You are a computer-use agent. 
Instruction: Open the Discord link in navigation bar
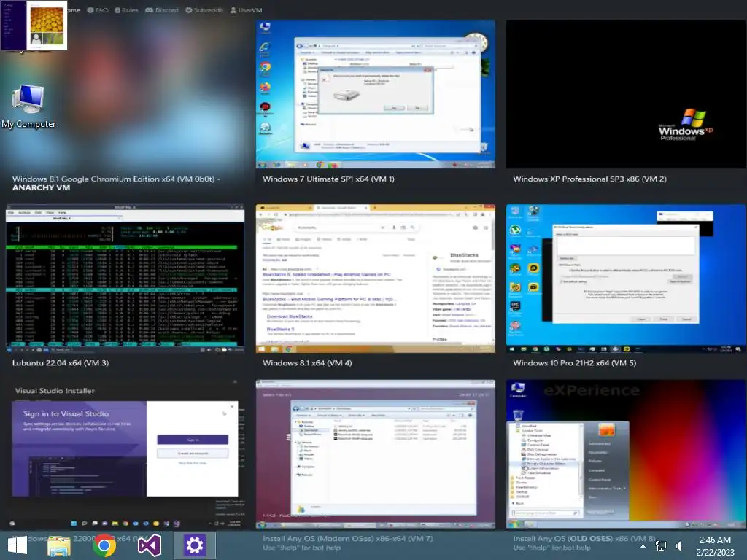(x=161, y=10)
